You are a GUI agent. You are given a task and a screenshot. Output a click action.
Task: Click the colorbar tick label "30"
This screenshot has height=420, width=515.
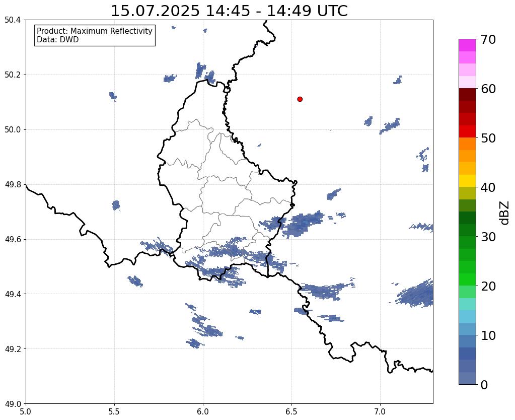click(x=488, y=237)
